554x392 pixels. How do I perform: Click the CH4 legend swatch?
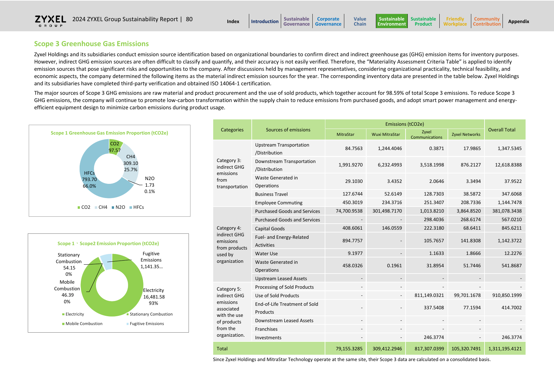click(96, 208)
